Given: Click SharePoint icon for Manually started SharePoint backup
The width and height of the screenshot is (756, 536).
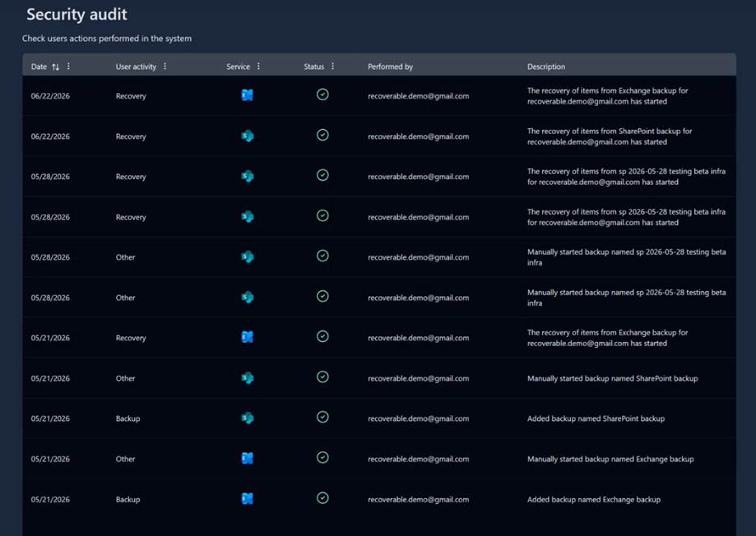Looking at the screenshot, I should coord(248,378).
